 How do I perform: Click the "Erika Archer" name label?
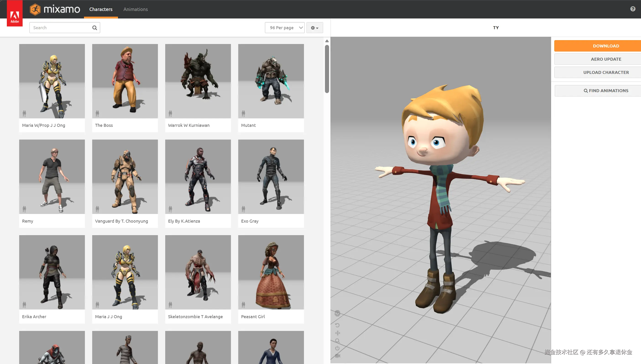pyautogui.click(x=34, y=317)
